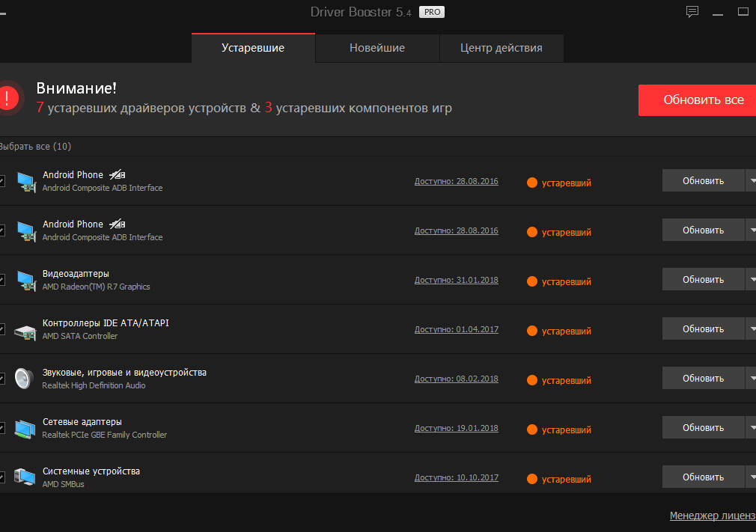Open the Доступно: 19.01.2018 link

click(456, 428)
